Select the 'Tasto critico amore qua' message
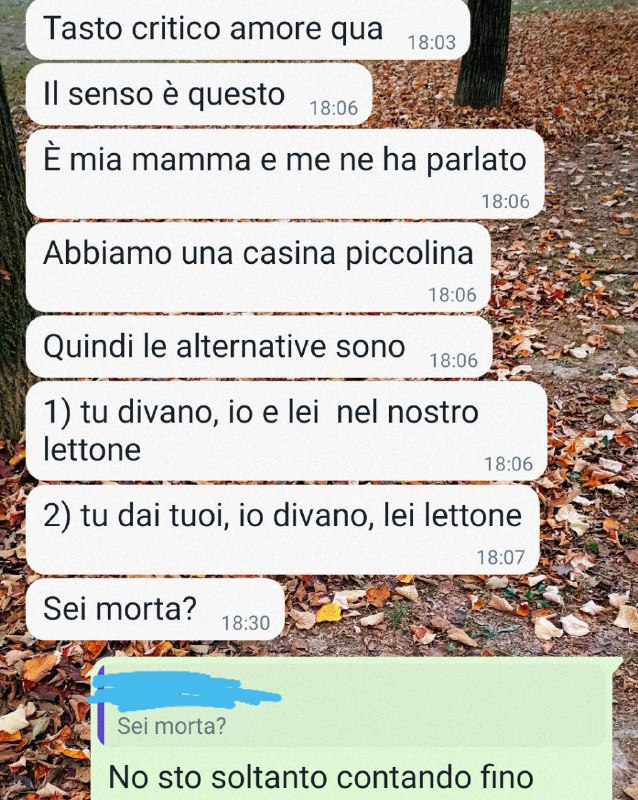 [248, 30]
